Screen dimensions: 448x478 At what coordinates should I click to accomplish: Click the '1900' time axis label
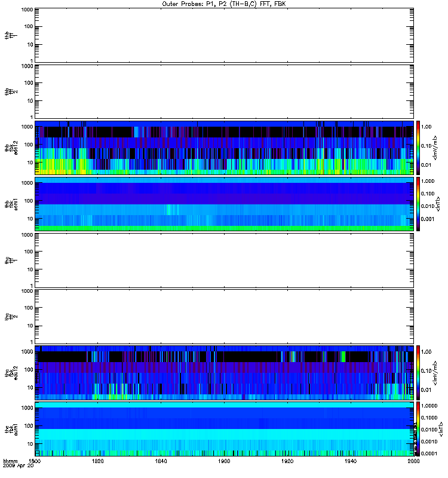click(x=224, y=461)
